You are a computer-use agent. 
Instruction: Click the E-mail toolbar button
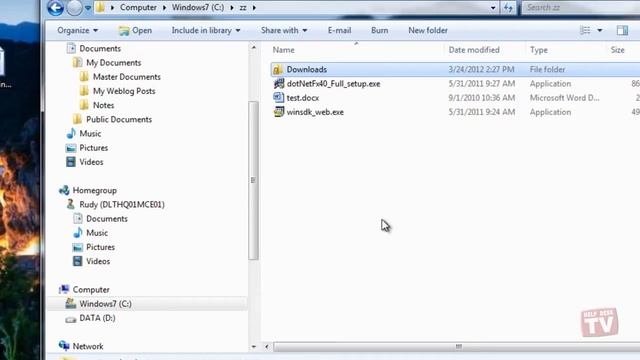point(339,30)
